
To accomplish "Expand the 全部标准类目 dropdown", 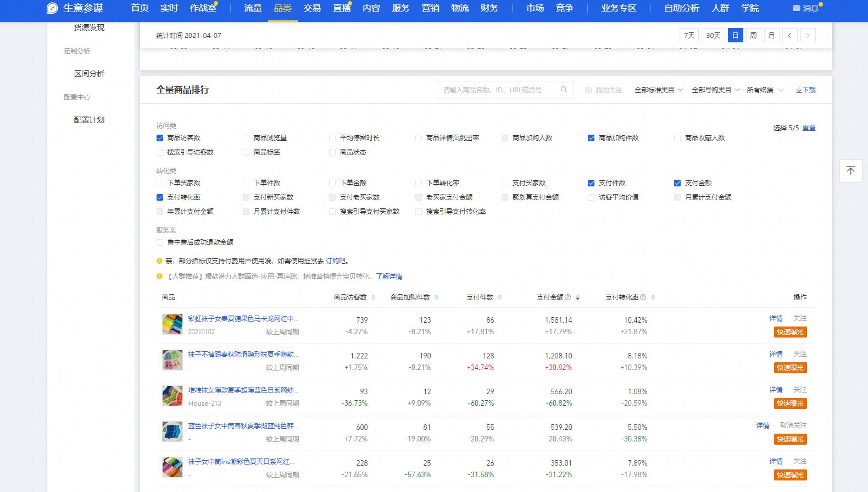I will tap(659, 90).
